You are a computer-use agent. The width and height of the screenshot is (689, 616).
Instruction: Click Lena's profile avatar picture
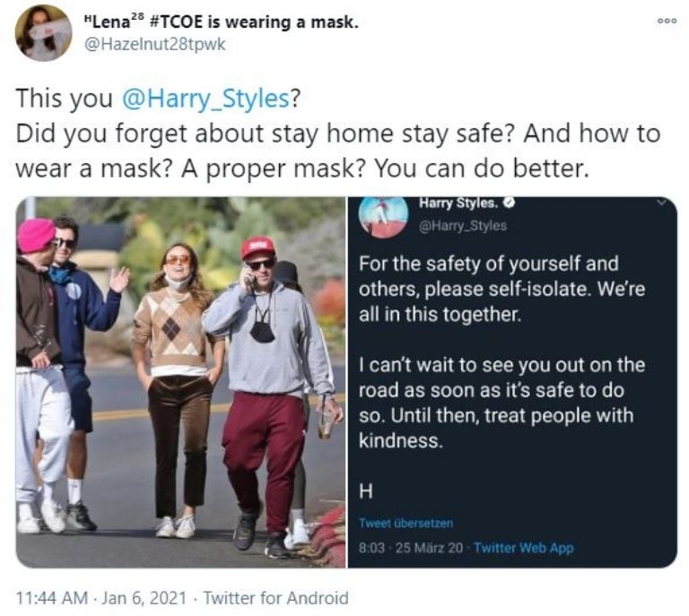(x=43, y=33)
